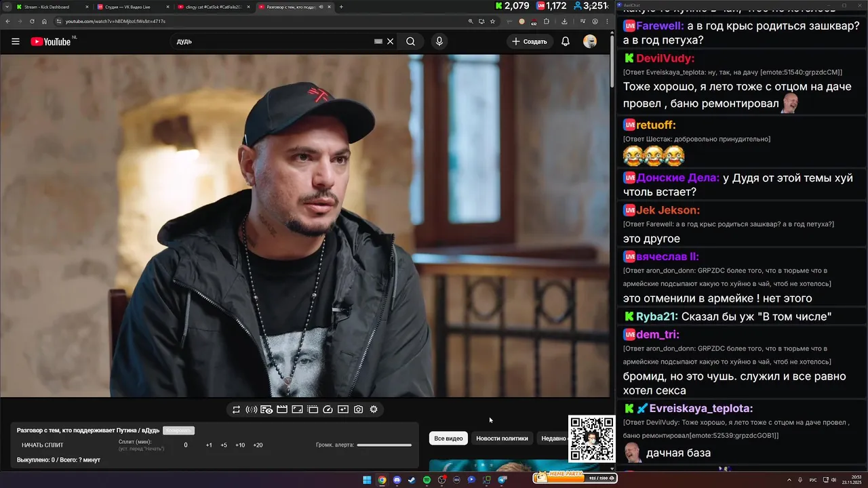Click username dem_tri in chat
This screenshot has height=488, width=868.
(658, 334)
